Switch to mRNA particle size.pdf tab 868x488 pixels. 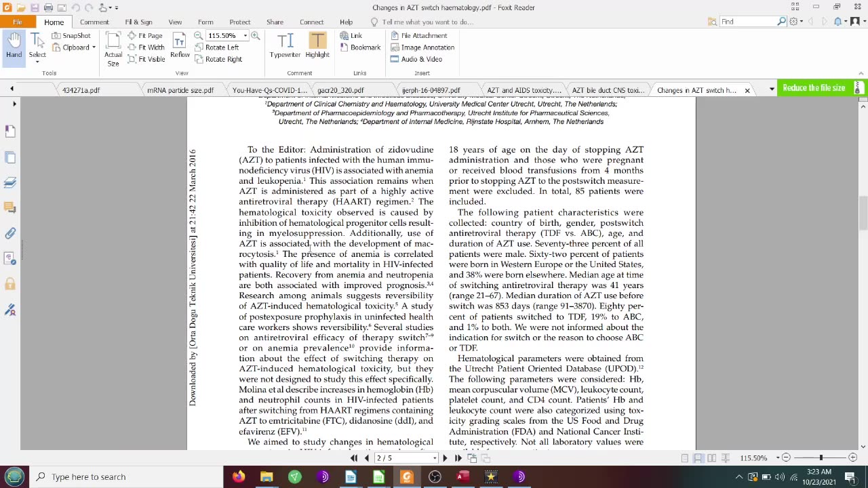point(180,90)
